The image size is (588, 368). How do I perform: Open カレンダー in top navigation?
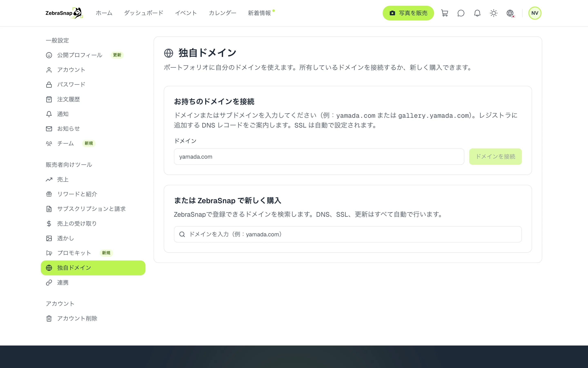222,13
